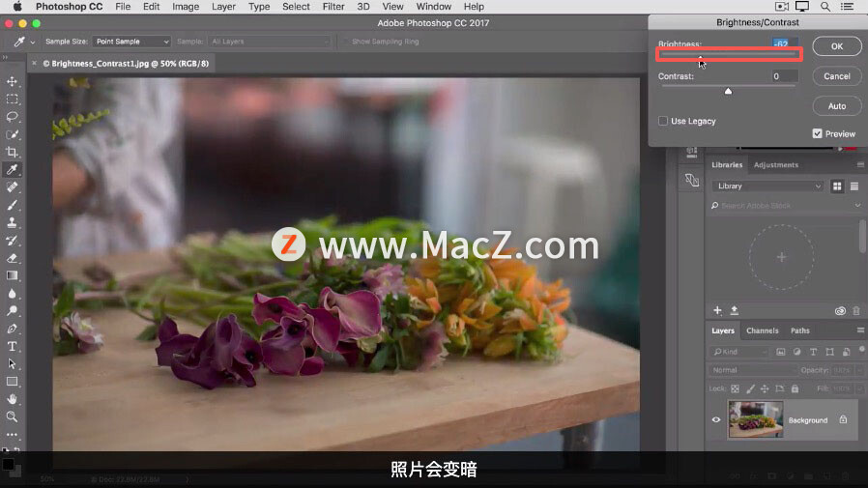Click OK in Brightness/Contrast dialog
This screenshot has height=488, width=868.
(x=837, y=46)
